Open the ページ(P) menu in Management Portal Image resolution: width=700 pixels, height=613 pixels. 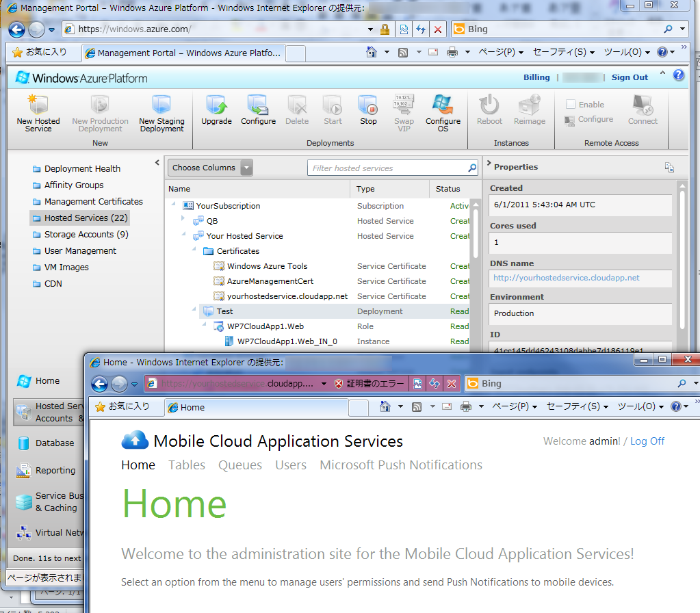[501, 52]
